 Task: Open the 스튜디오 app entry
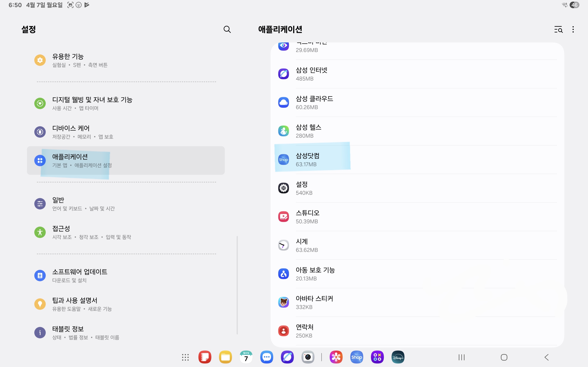coord(307,217)
